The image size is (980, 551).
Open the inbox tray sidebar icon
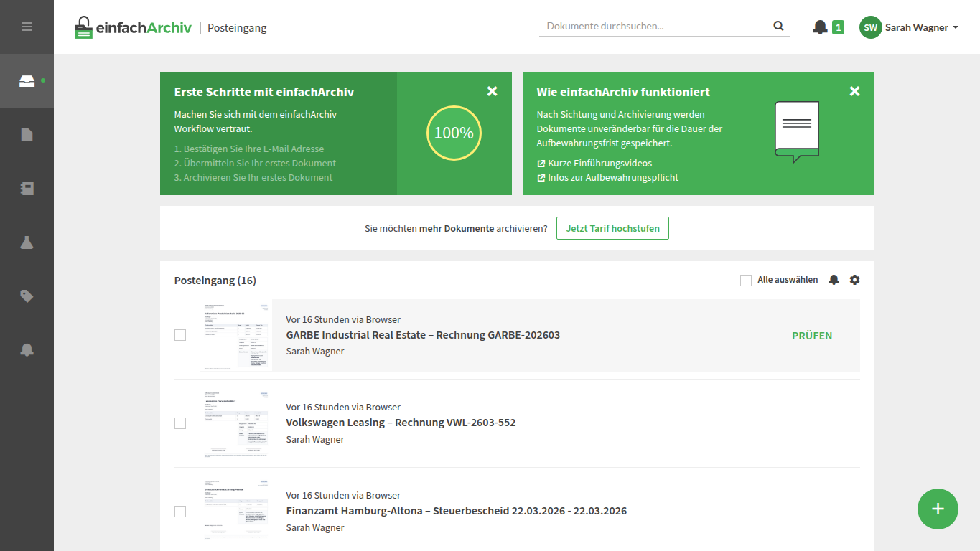[x=27, y=80]
